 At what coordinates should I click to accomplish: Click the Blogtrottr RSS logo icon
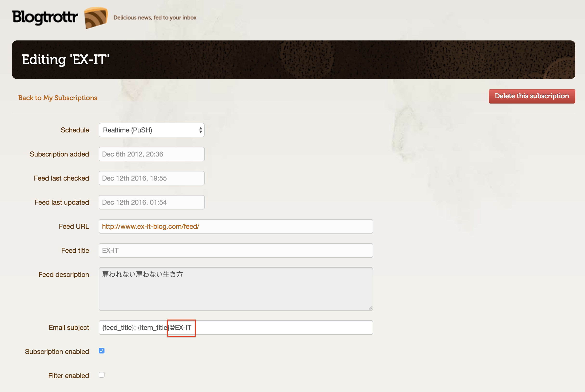[x=96, y=18]
